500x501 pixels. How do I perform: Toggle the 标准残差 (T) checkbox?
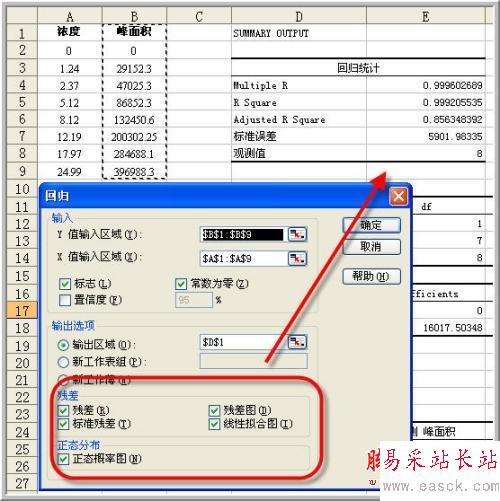point(63,424)
